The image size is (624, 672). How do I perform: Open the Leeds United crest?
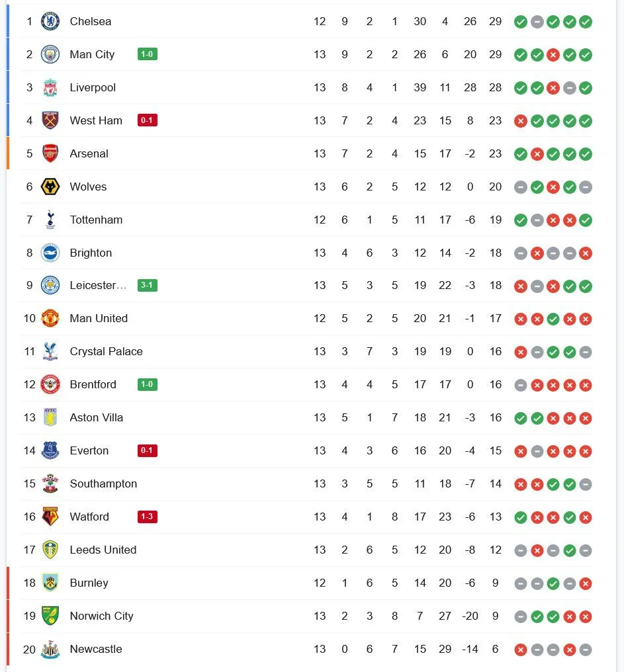click(x=50, y=550)
